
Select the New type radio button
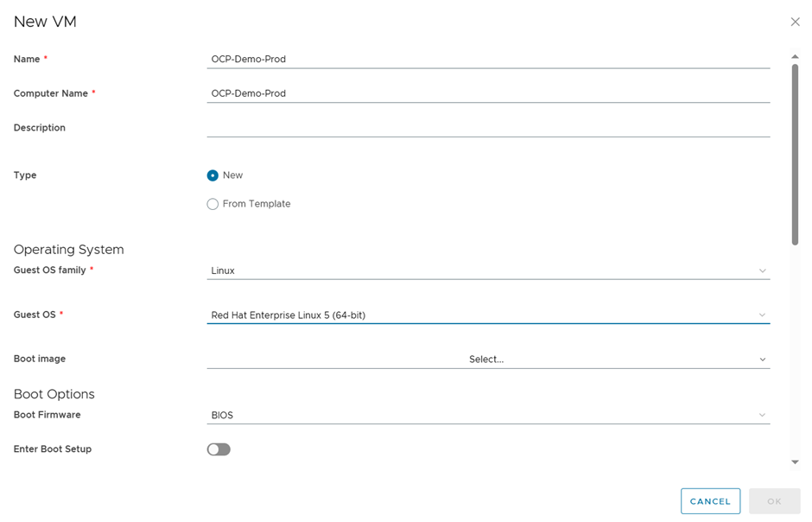(x=213, y=175)
